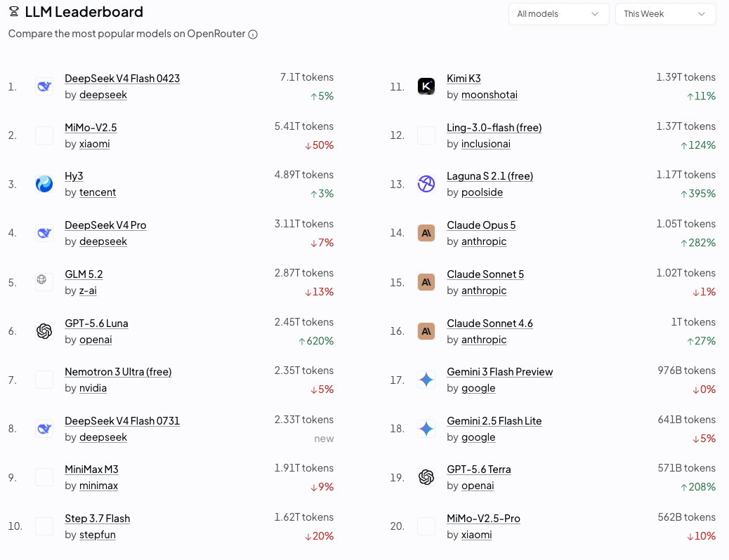Screen dimensions: 729x560
Task: Open the Claude Sonnet 4.6 model link
Action: [x=490, y=324]
